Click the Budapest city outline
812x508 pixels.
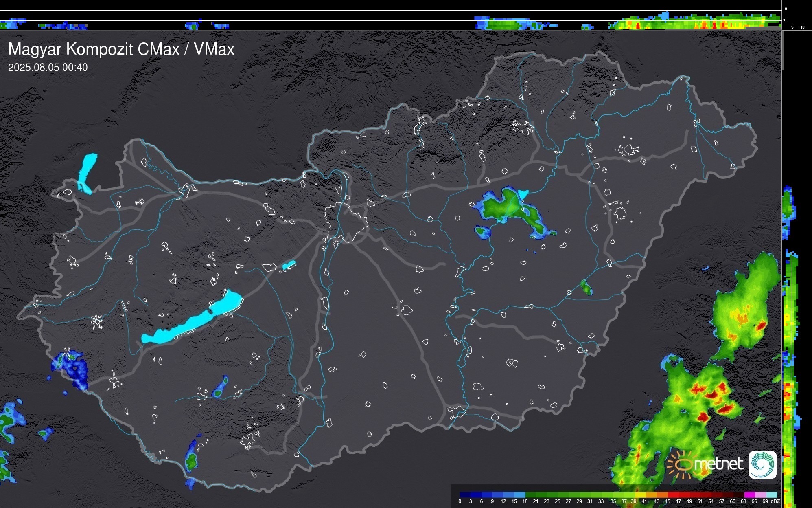point(346,222)
